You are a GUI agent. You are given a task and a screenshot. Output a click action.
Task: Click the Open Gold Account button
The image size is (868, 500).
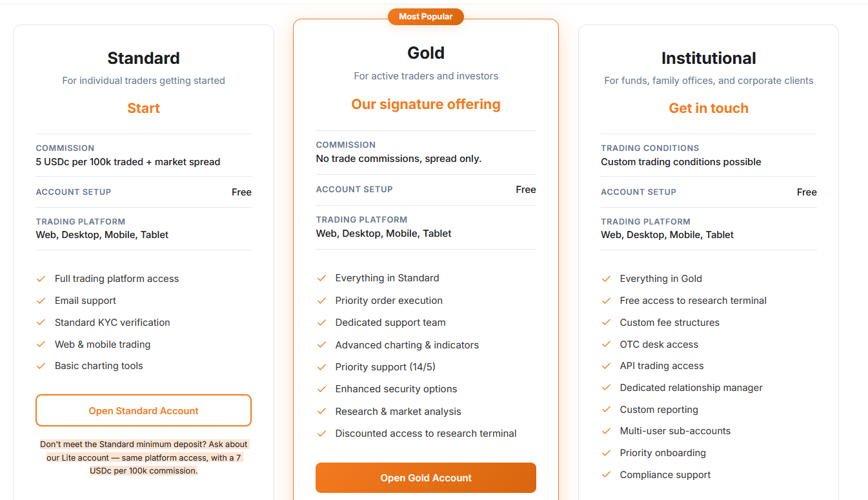[x=426, y=477]
